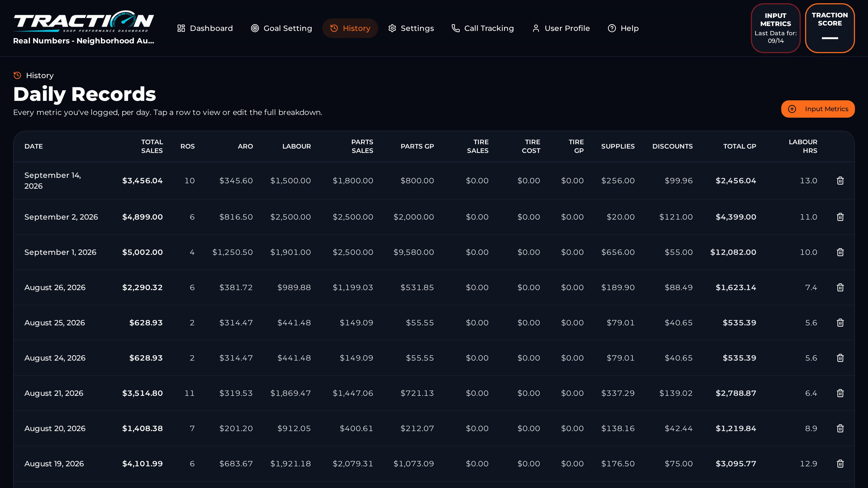
Task: Click the Traction logo
Action: coord(84,22)
